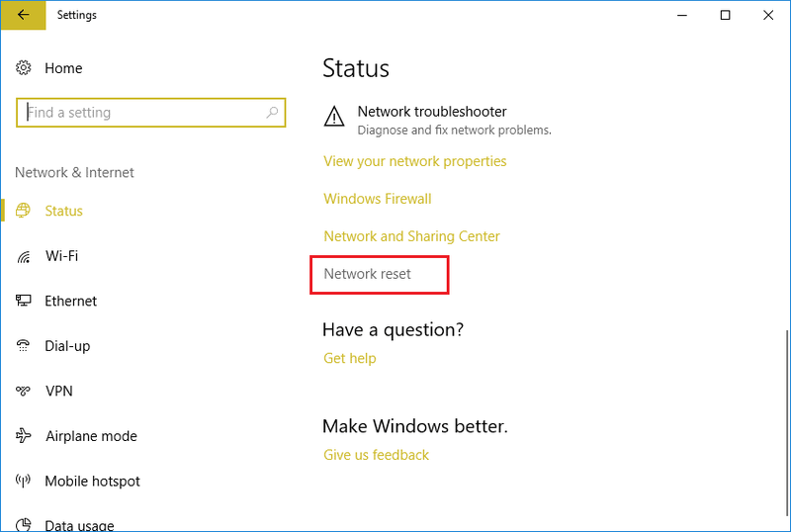
Task: Focus the Find a setting box
Action: 143,113
